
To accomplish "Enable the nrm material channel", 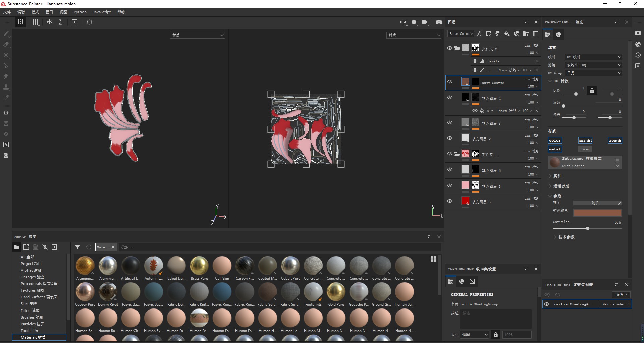I will click(x=585, y=149).
